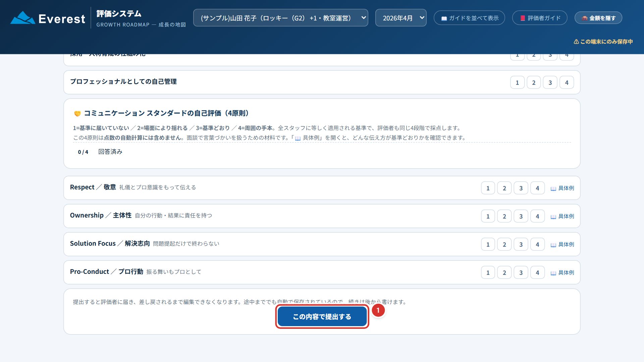Click the この端末にのみ保存中 warning notice
Viewport: 644px width, 362px height.
pyautogui.click(x=603, y=42)
